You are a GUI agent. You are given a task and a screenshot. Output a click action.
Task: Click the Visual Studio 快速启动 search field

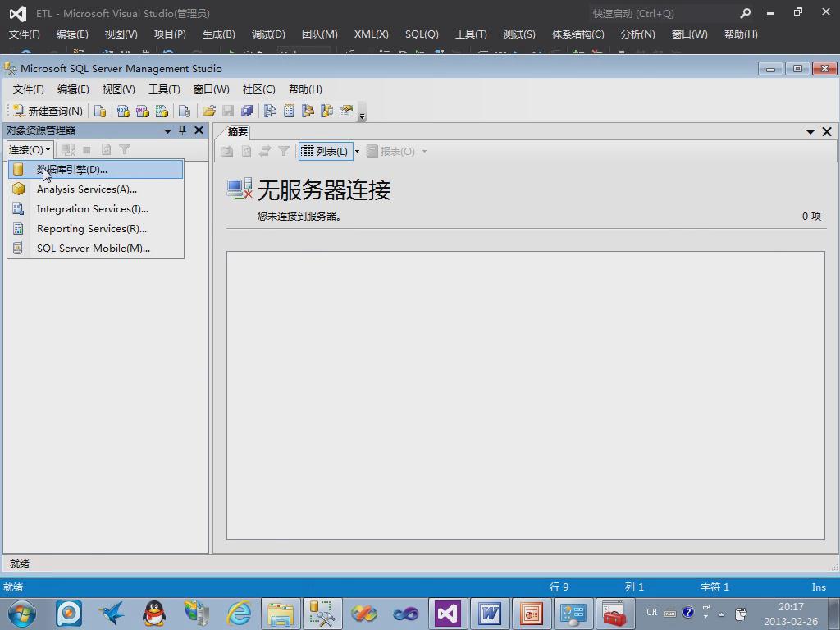662,13
